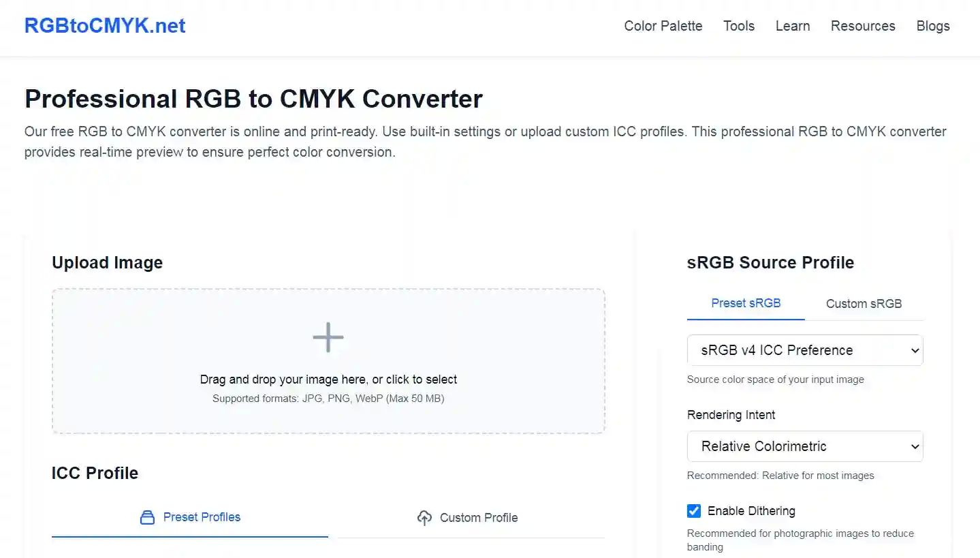This screenshot has height=558, width=980.
Task: Click the Enable Dithering label text
Action: 751,511
